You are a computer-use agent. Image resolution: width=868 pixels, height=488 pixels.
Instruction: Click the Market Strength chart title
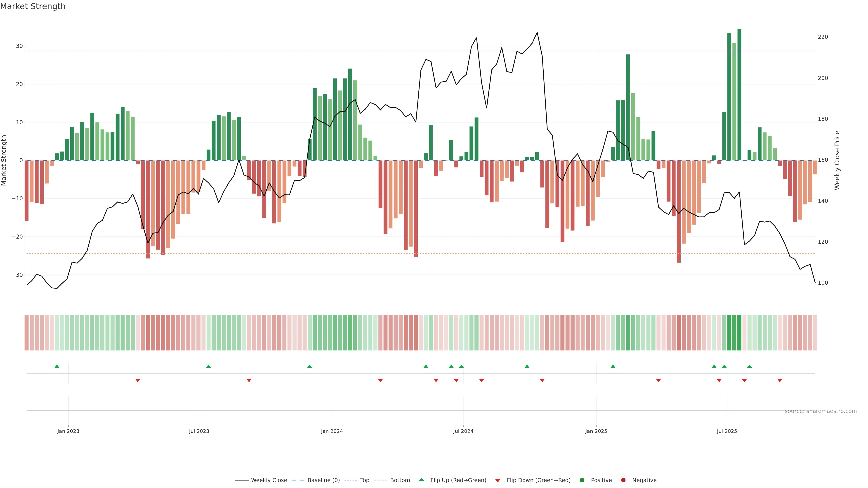tap(33, 6)
